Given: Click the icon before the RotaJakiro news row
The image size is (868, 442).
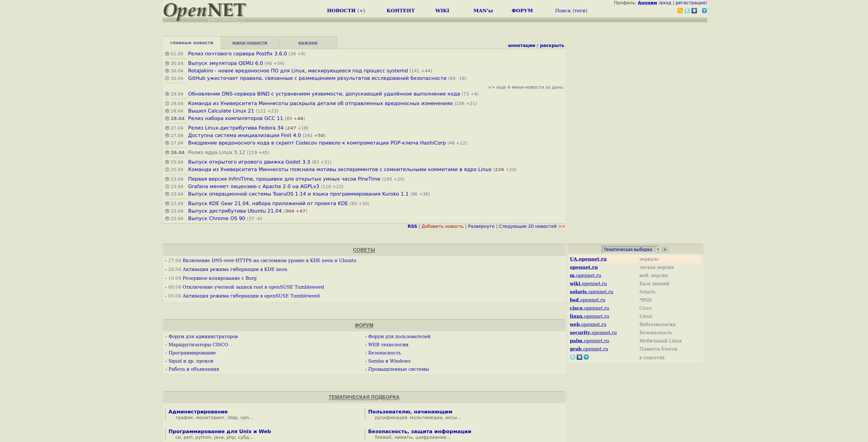Looking at the screenshot, I should pos(167,71).
